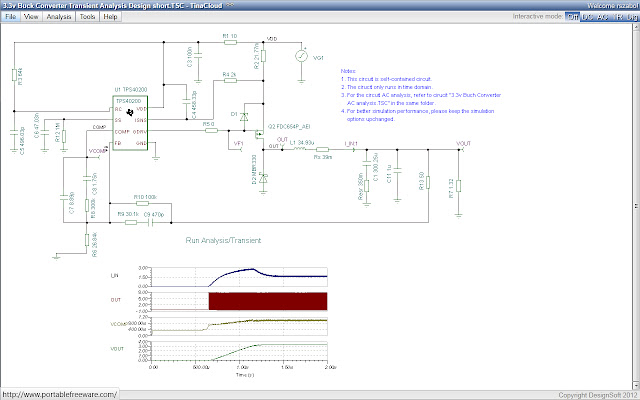
Task: Open the File menu
Action: (x=12, y=18)
